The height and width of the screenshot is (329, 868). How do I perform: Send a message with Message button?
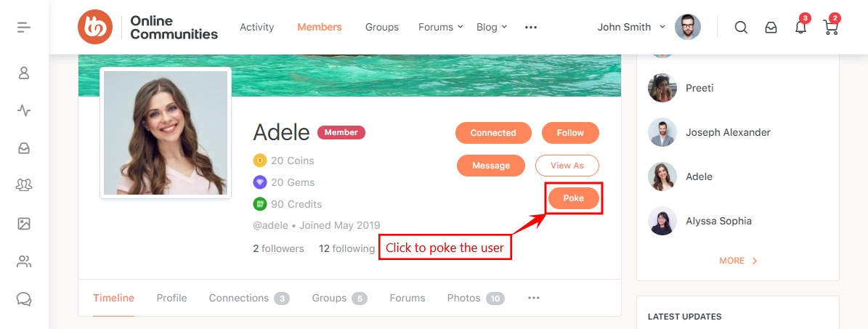[x=491, y=166]
